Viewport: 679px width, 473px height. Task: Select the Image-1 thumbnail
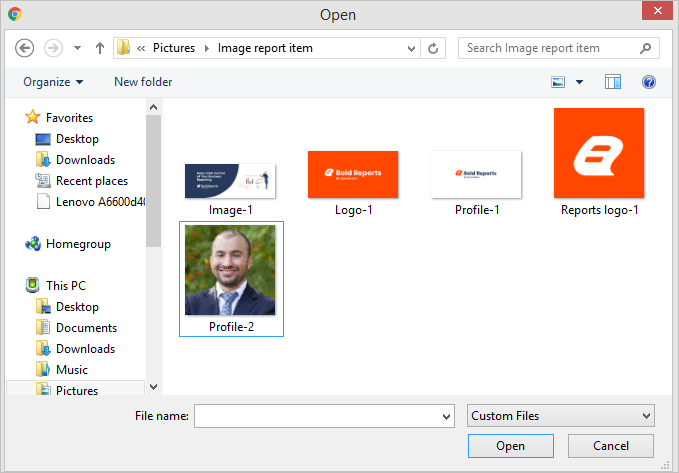[x=230, y=181]
